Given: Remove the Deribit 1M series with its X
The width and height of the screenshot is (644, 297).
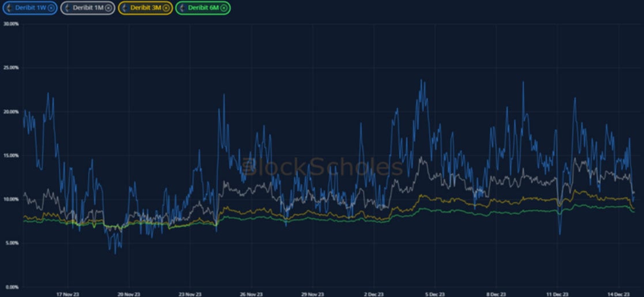Looking at the screenshot, I should 108,8.
